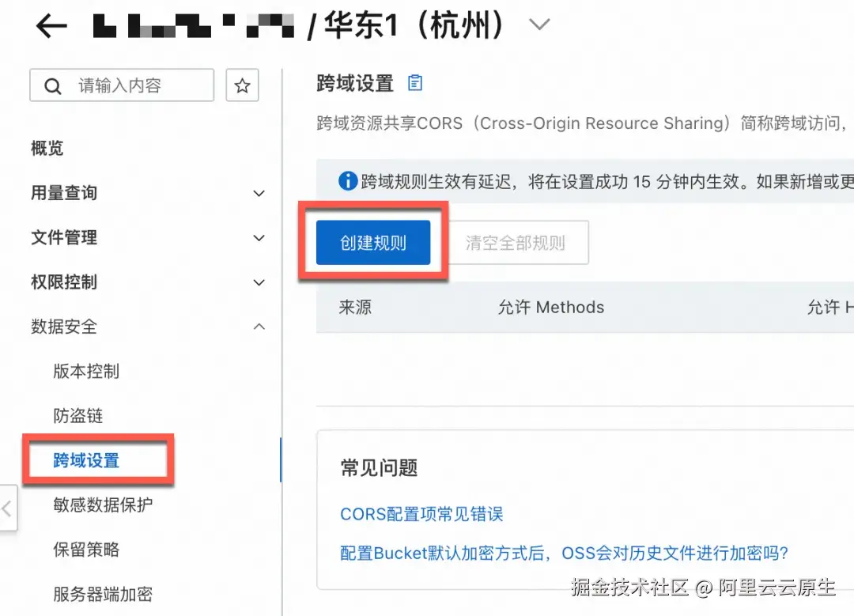Open the CORS配置项常见错误 link
The image size is (854, 616).
coord(421,514)
